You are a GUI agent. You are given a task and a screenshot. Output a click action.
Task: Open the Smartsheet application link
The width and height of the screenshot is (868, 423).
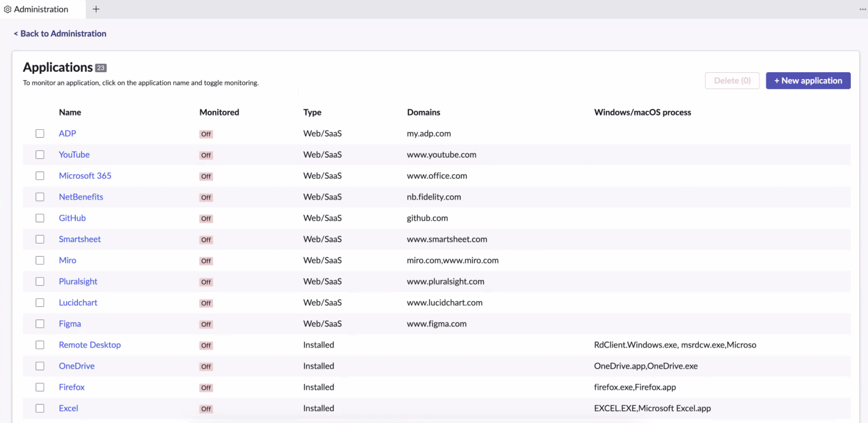[x=80, y=239]
